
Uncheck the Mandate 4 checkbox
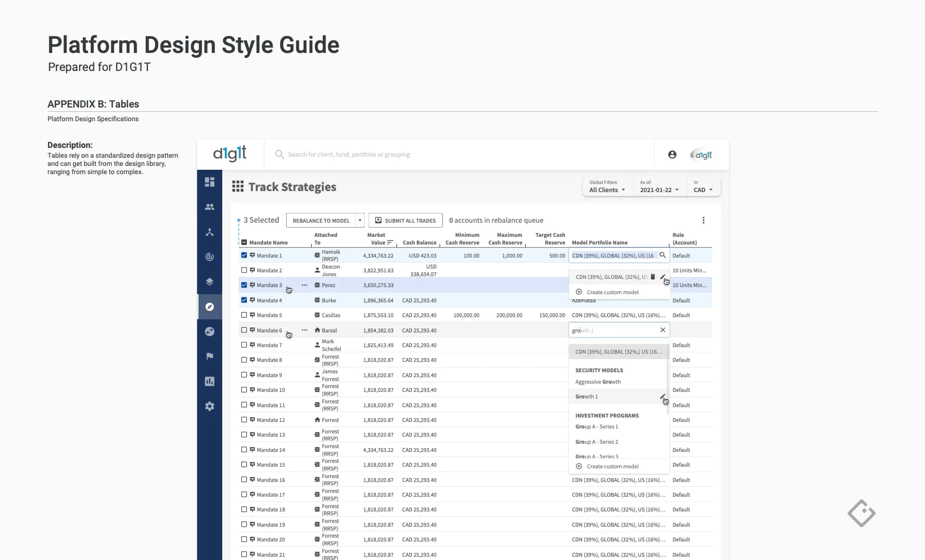click(x=244, y=300)
